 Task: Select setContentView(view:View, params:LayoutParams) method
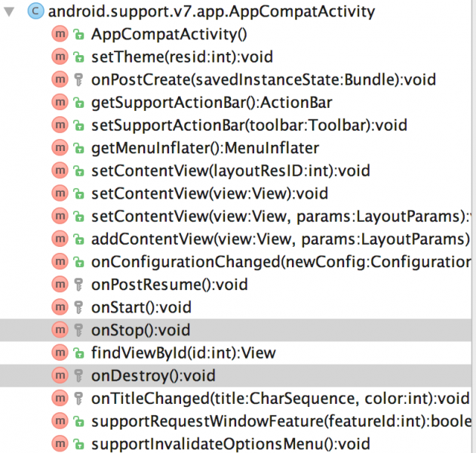pyautogui.click(x=281, y=217)
